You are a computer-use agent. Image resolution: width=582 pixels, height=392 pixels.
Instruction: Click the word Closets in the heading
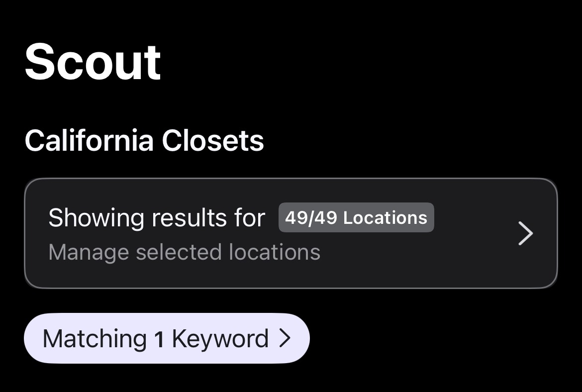pyautogui.click(x=212, y=141)
